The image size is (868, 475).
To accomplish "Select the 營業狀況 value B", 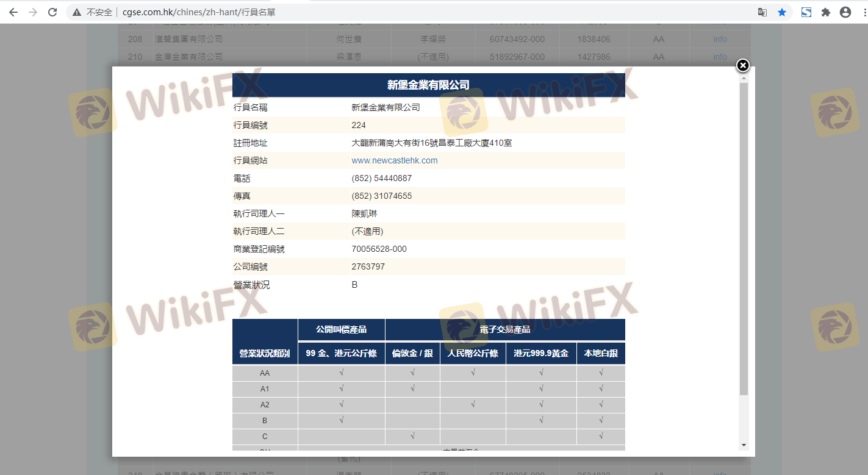I will click(x=354, y=285).
